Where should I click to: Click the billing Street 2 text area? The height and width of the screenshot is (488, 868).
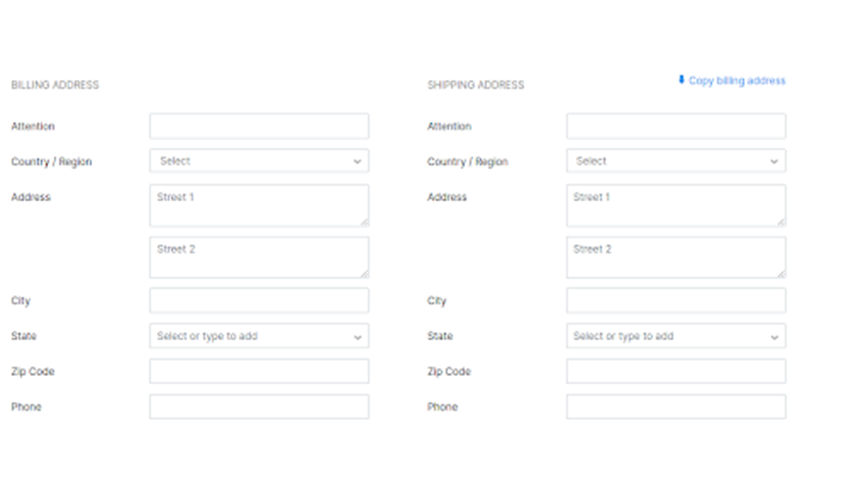[x=259, y=258]
